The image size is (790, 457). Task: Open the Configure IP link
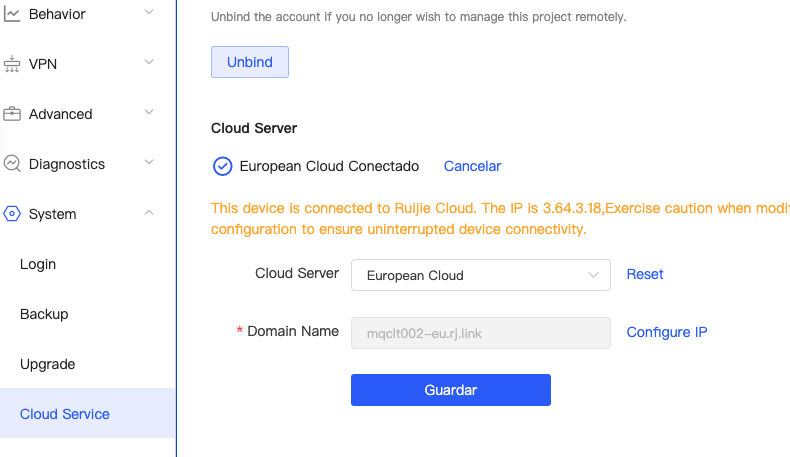pyautogui.click(x=667, y=332)
